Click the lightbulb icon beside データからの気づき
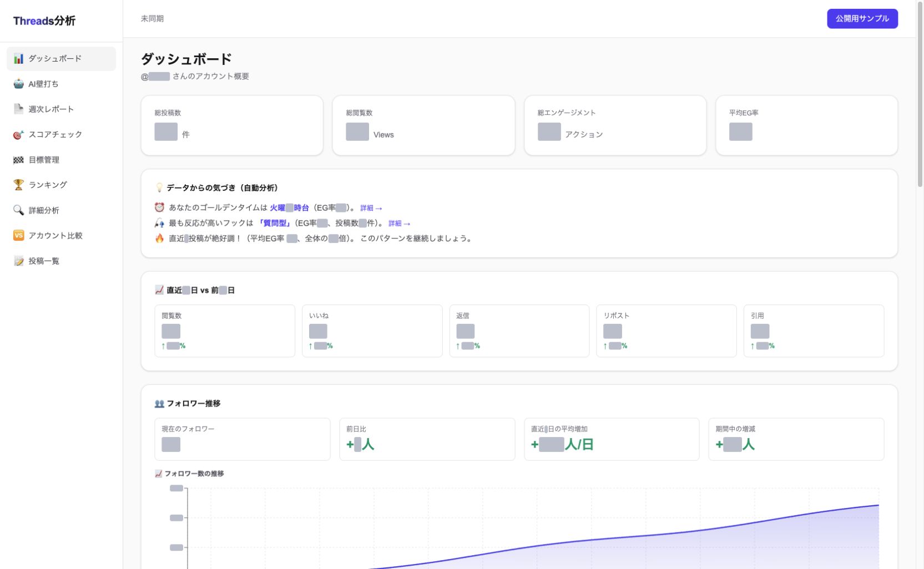 tap(159, 187)
